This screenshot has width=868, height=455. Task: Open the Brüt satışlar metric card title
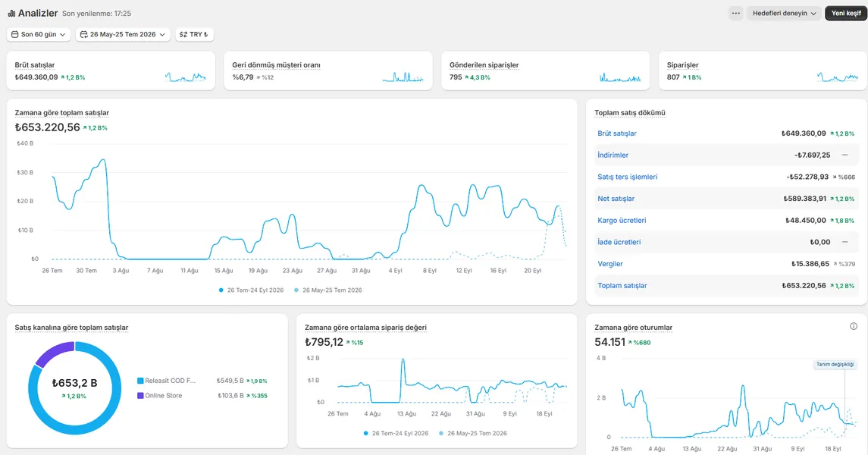click(34, 64)
